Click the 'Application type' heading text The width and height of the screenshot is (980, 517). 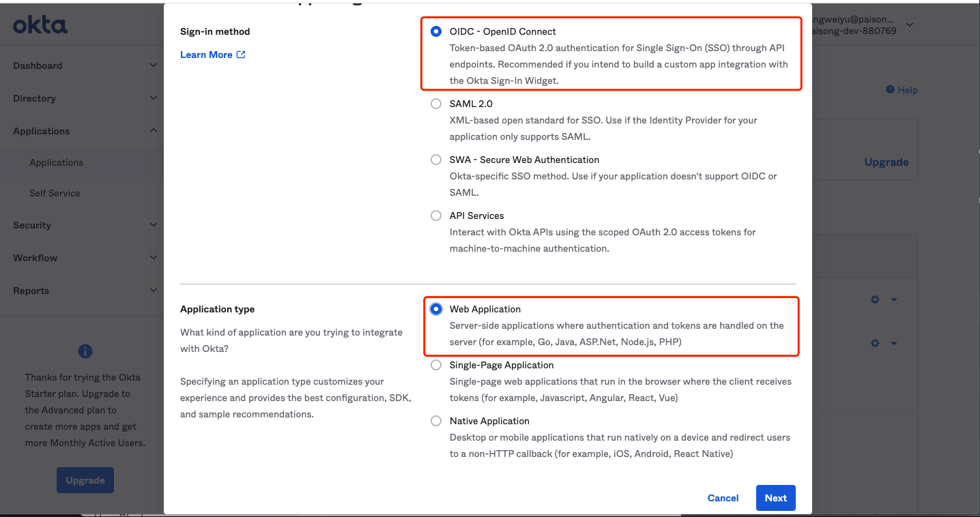(x=217, y=309)
